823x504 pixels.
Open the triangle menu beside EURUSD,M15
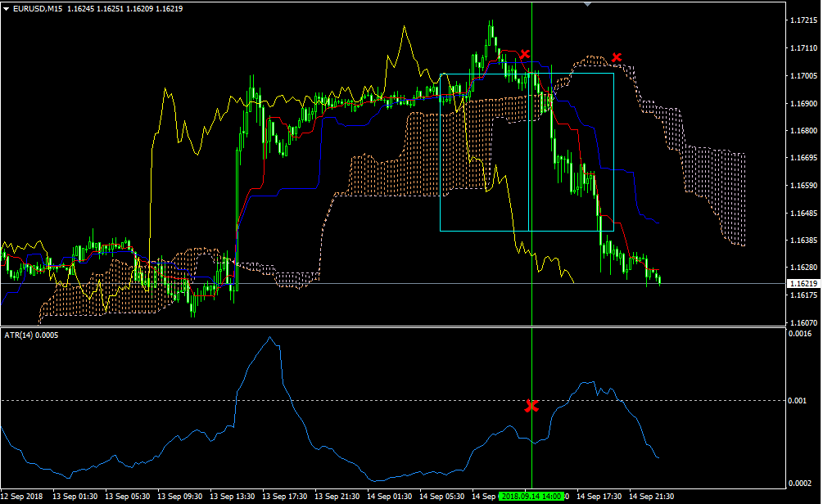coord(7,8)
